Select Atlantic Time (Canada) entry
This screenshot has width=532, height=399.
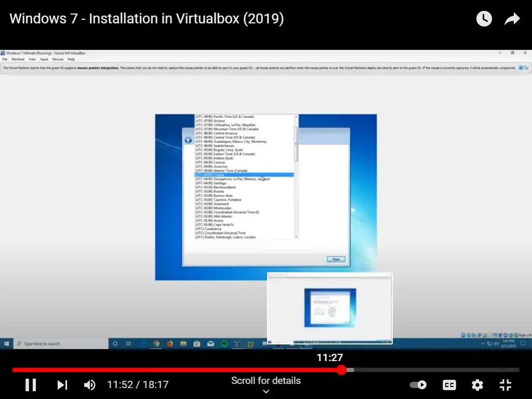244,170
